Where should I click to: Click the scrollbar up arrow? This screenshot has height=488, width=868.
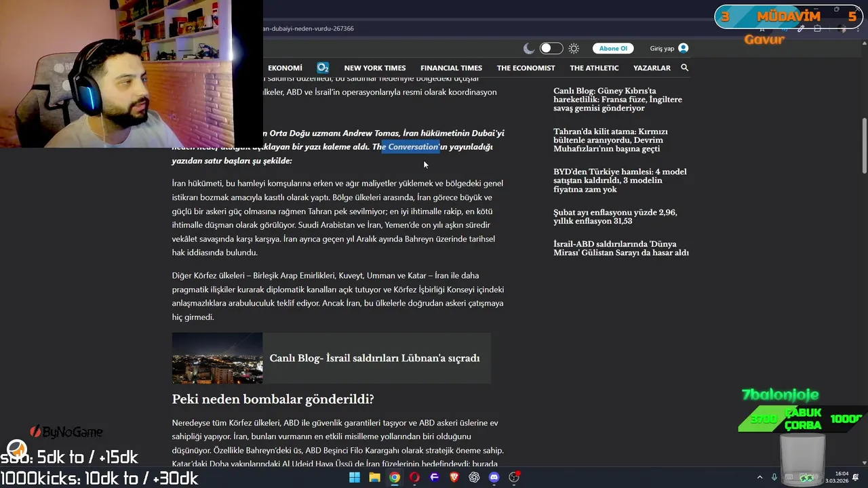864,43
